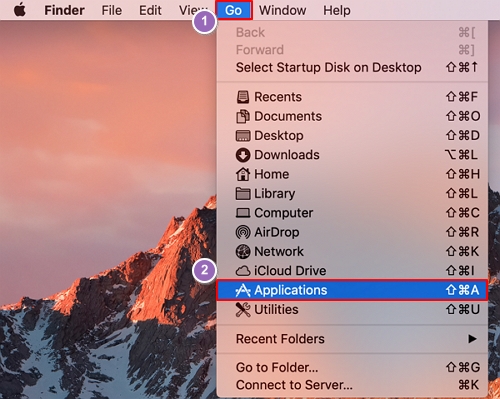Viewport: 500px width, 399px height.
Task: Click the Recents stack icon
Action: 243,97
